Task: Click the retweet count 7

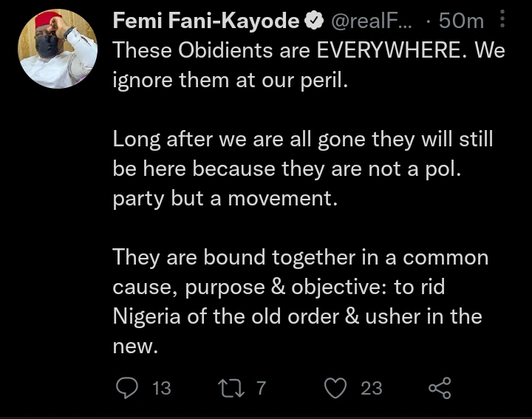Action: [260, 387]
